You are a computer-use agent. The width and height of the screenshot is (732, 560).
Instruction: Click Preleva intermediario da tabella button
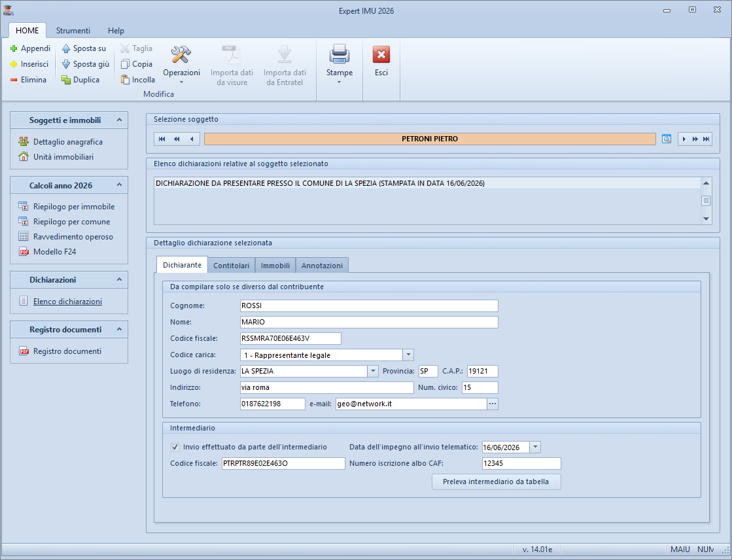(x=496, y=482)
